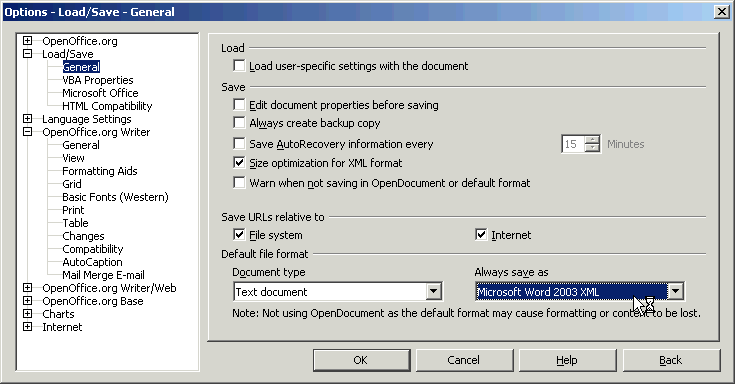
Task: Select the OpenOffice.org Base label
Action: pyautogui.click(x=93, y=301)
